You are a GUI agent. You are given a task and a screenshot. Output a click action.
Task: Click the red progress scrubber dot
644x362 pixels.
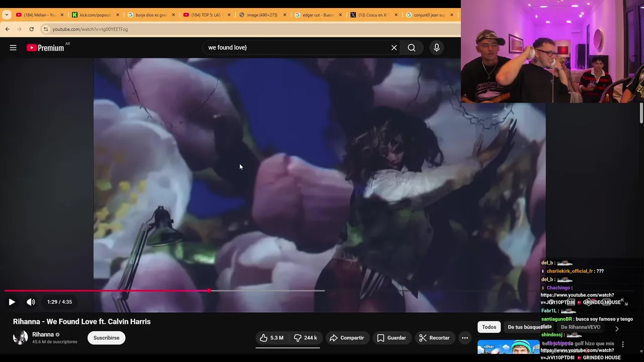(x=209, y=291)
